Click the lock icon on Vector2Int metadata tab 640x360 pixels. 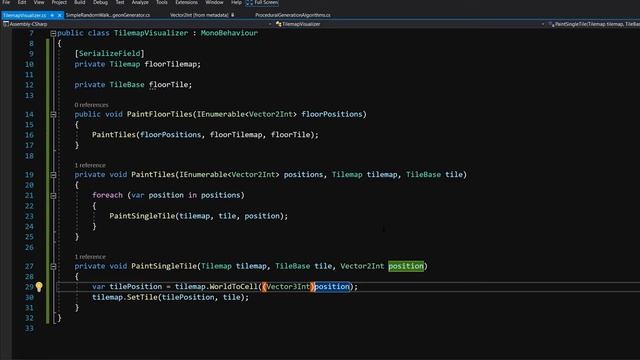pyautogui.click(x=233, y=15)
